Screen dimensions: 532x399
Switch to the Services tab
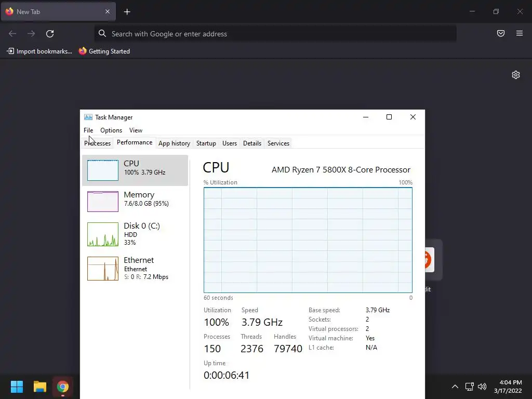click(x=278, y=143)
